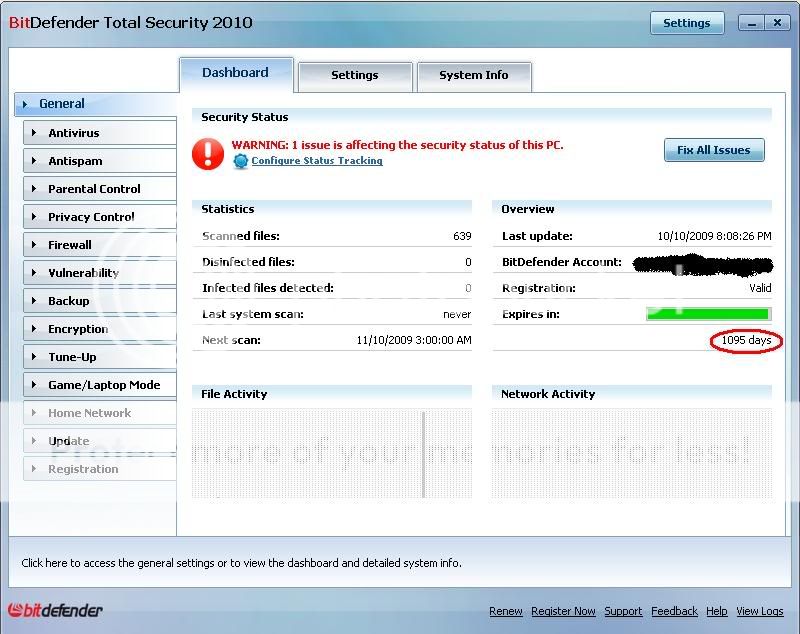The width and height of the screenshot is (800, 634).
Task: Open the View Logs link
Action: click(760, 611)
